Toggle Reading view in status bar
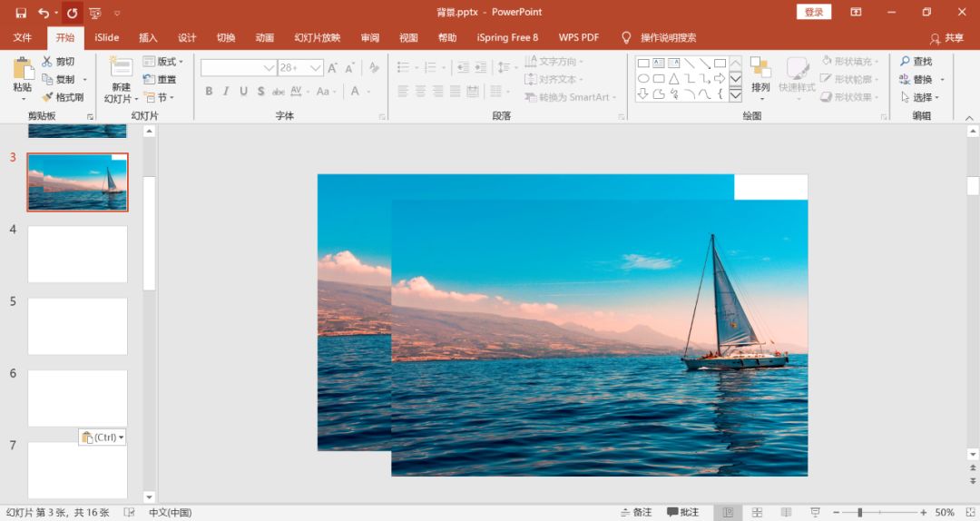980x521 pixels. pyautogui.click(x=786, y=513)
